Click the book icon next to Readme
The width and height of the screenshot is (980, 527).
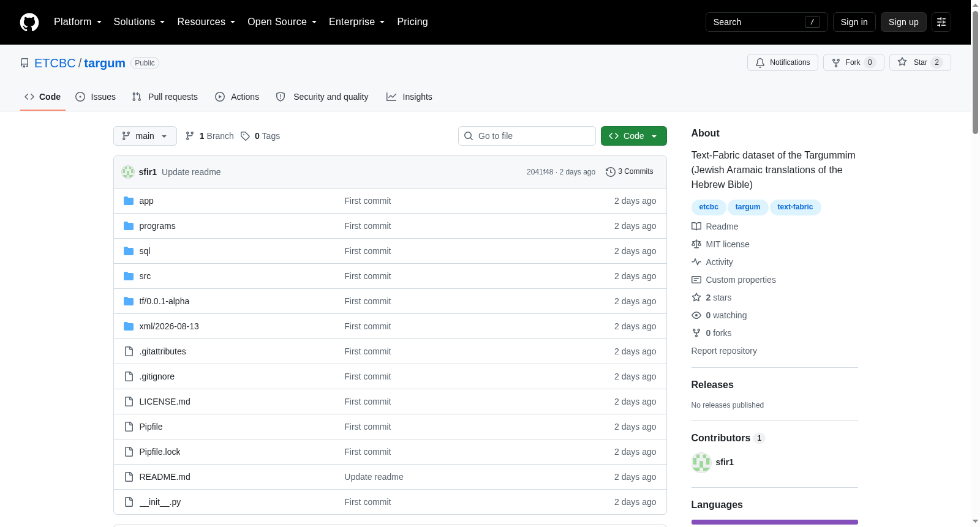click(x=696, y=226)
